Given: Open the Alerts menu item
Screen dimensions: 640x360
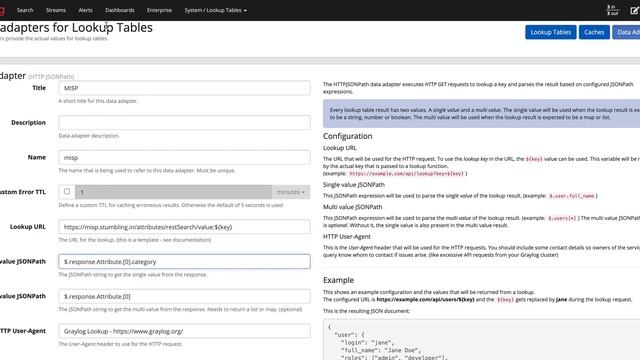Looking at the screenshot, I should (x=85, y=10).
